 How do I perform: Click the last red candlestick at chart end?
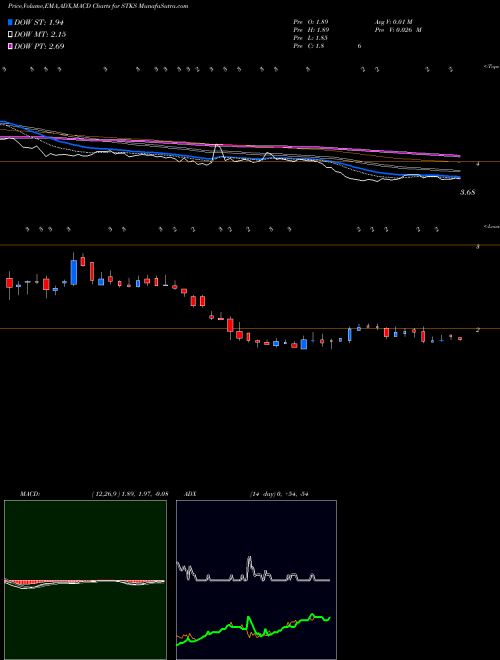point(460,338)
